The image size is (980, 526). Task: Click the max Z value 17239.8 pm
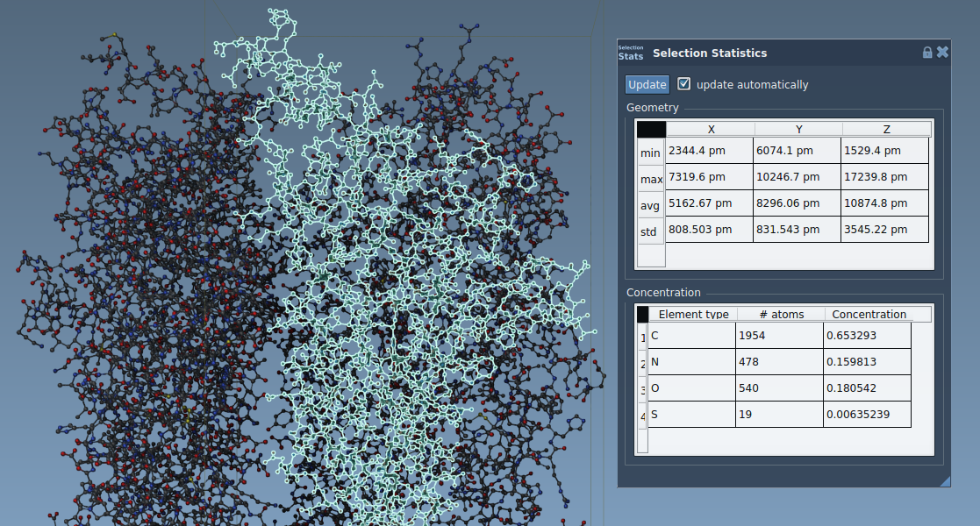[x=884, y=177]
